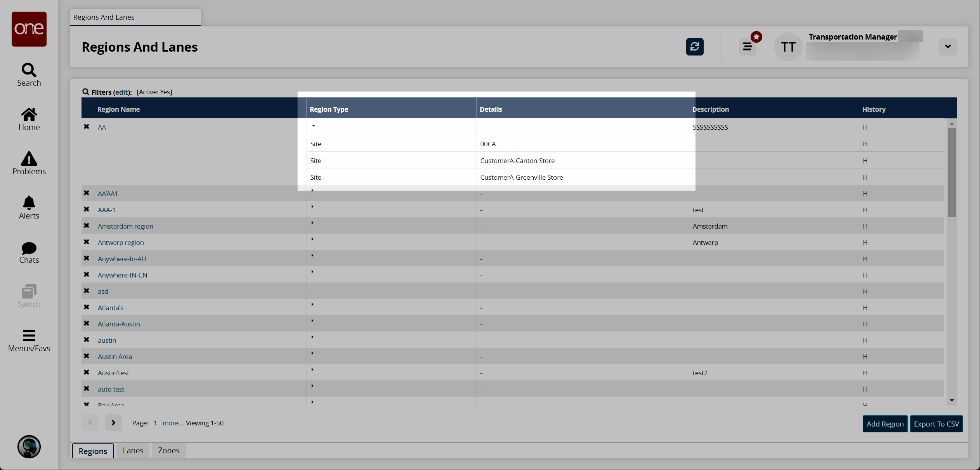Screen dimensions: 980x470
Task: Delete the Atlanta-Austin region row
Action: click(87, 323)
